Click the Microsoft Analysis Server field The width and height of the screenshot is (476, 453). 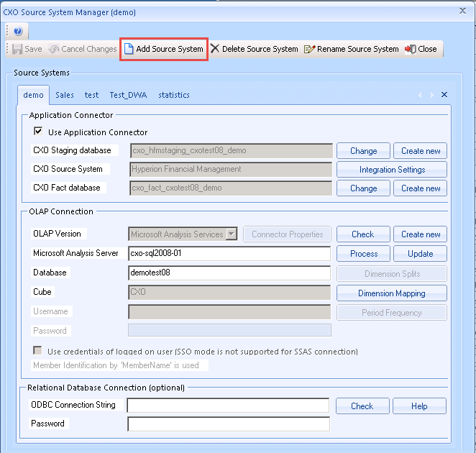tap(229, 253)
